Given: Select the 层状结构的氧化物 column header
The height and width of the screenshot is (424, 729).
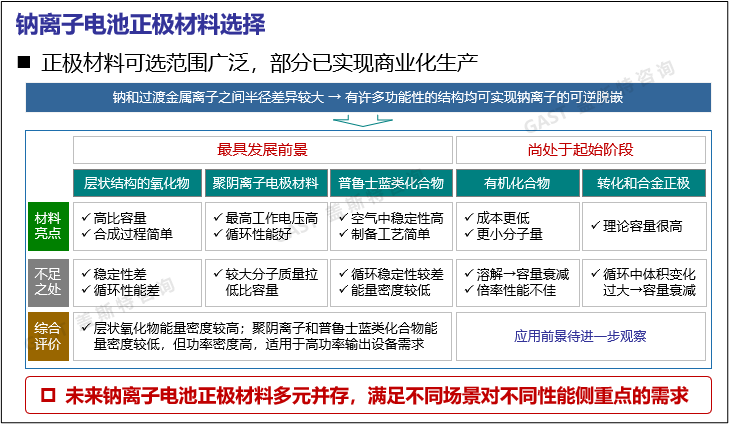Looking at the screenshot, I should click(x=136, y=183).
